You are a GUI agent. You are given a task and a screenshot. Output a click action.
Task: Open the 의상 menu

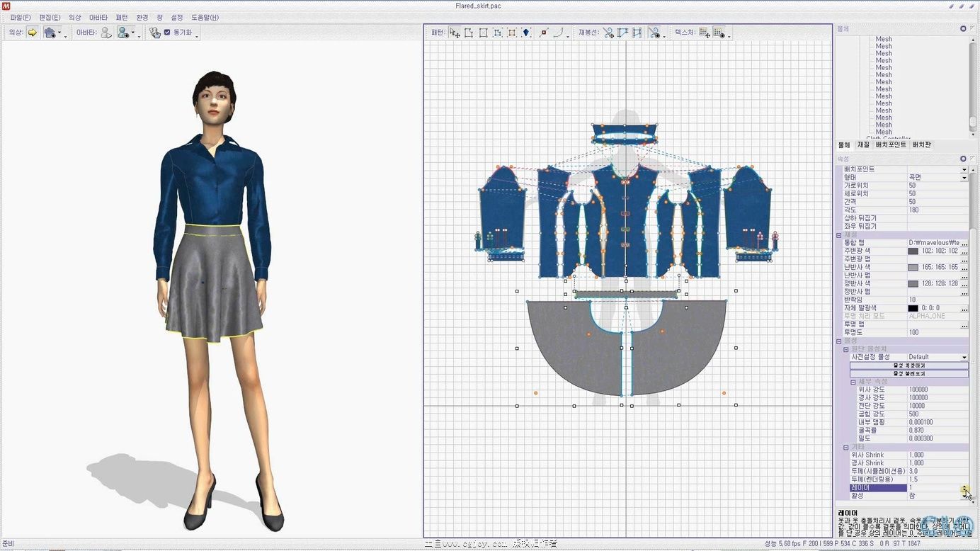click(75, 17)
